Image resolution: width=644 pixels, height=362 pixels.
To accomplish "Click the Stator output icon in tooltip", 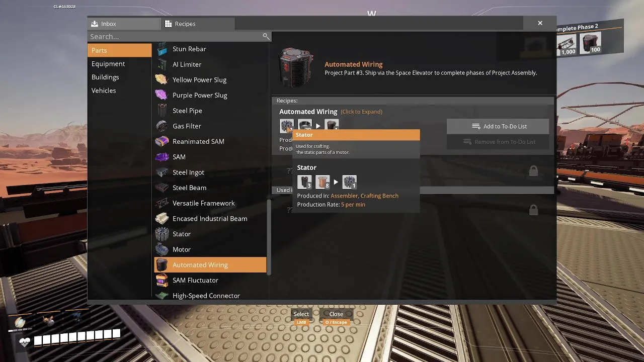I will point(349,182).
